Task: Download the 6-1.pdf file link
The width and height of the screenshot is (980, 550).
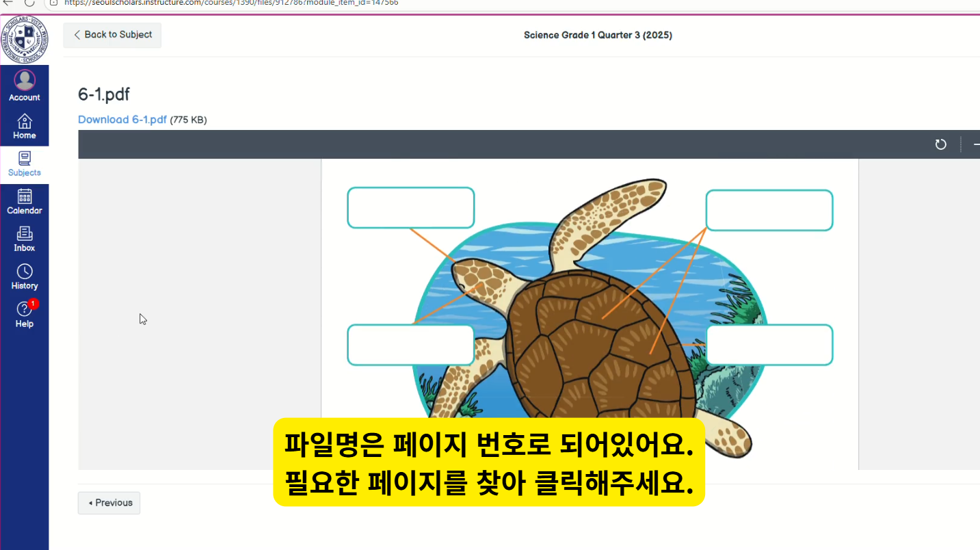Action: coord(122,120)
